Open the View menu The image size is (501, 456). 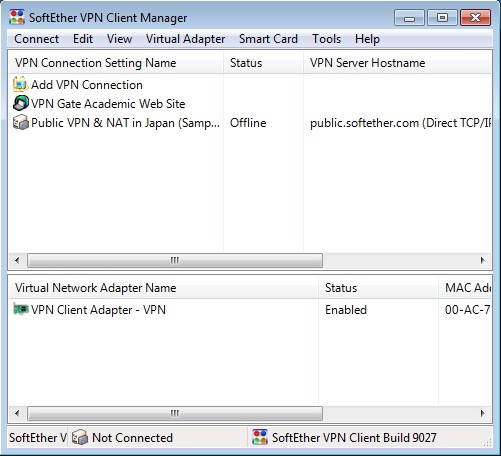tap(119, 39)
